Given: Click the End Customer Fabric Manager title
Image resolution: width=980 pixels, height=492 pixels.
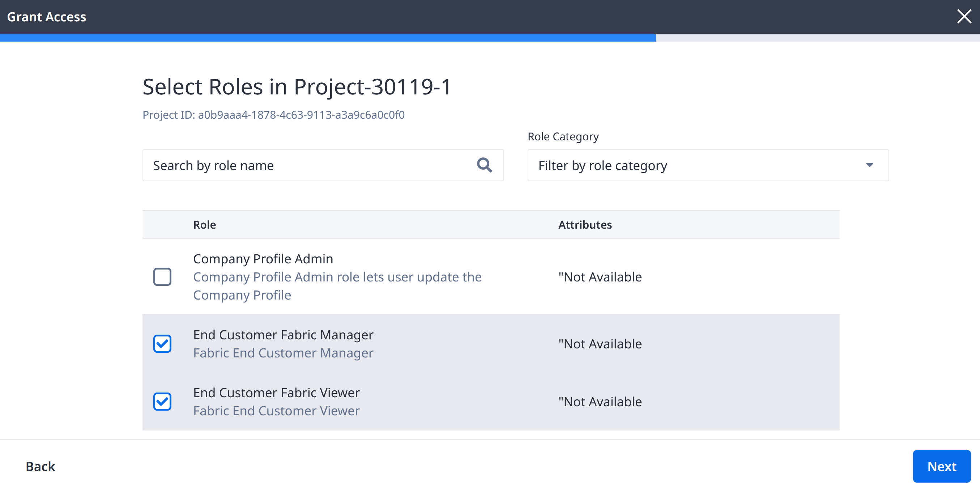Looking at the screenshot, I should click(284, 335).
